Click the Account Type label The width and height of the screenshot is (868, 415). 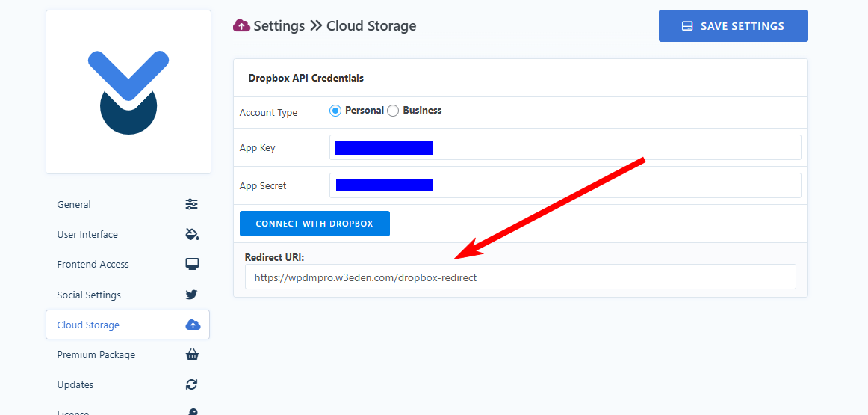coord(268,112)
